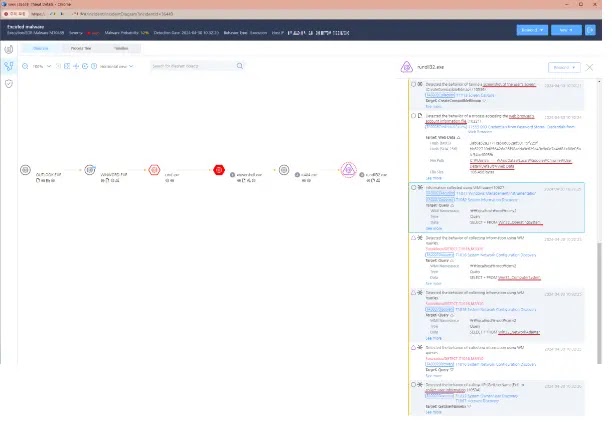Click the small info badge beside rundll32.exe label

(x=362, y=175)
